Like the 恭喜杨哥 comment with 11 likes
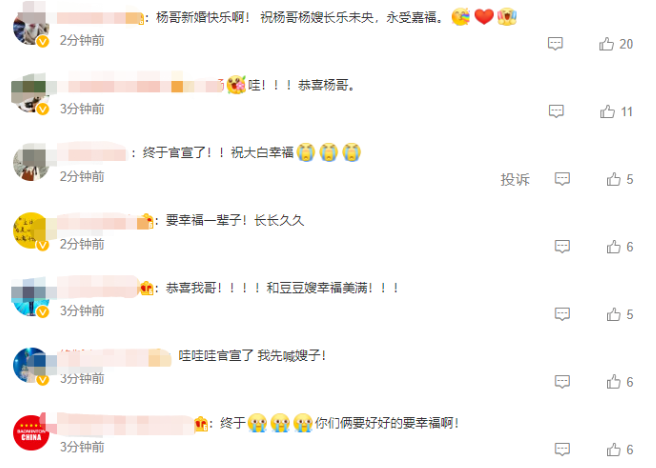Image resolution: width=656 pixels, height=468 pixels. (x=616, y=112)
